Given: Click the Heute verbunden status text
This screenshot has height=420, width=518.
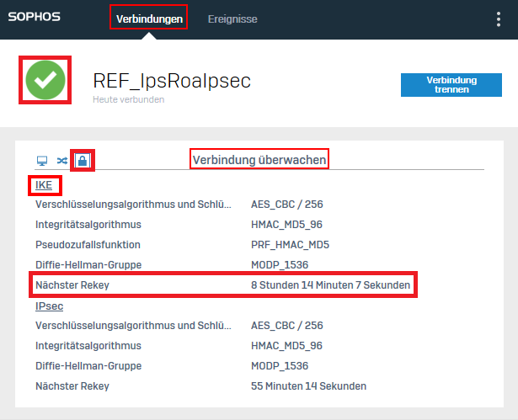Looking at the screenshot, I should pos(128,99).
